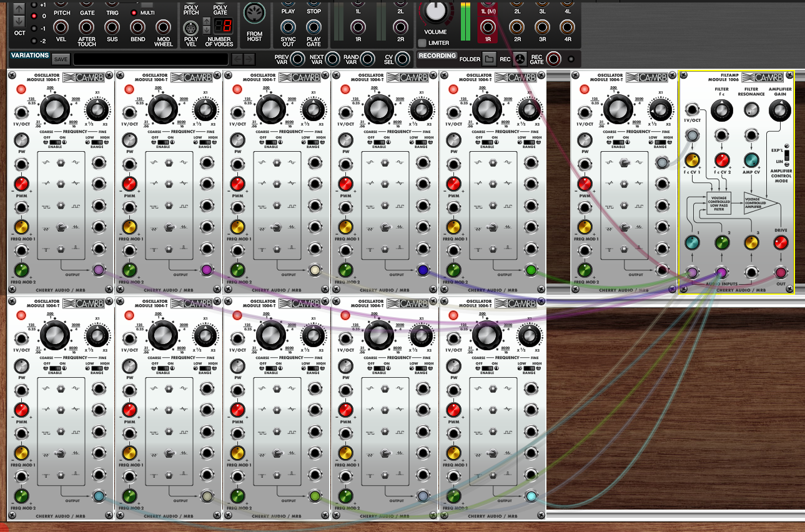This screenshot has width=805, height=532.
Task: Toggle ENABLE switch on first top-row oscillator
Action: 56,142
